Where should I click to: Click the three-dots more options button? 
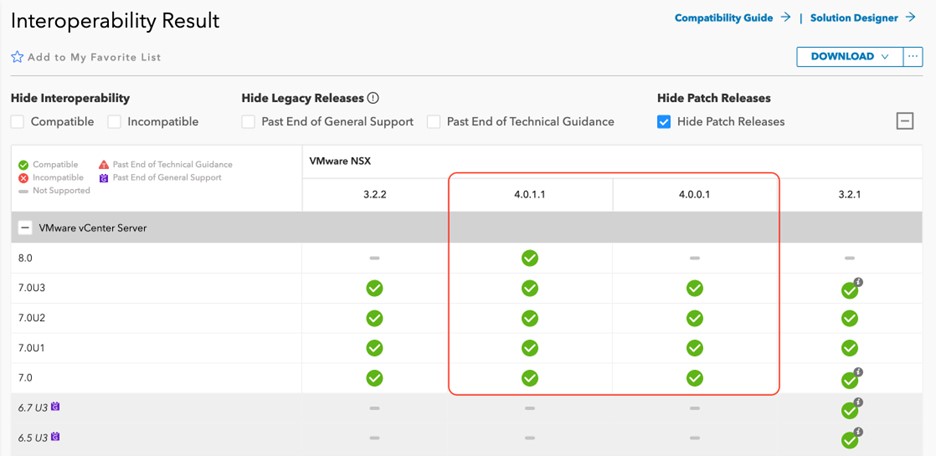(912, 57)
